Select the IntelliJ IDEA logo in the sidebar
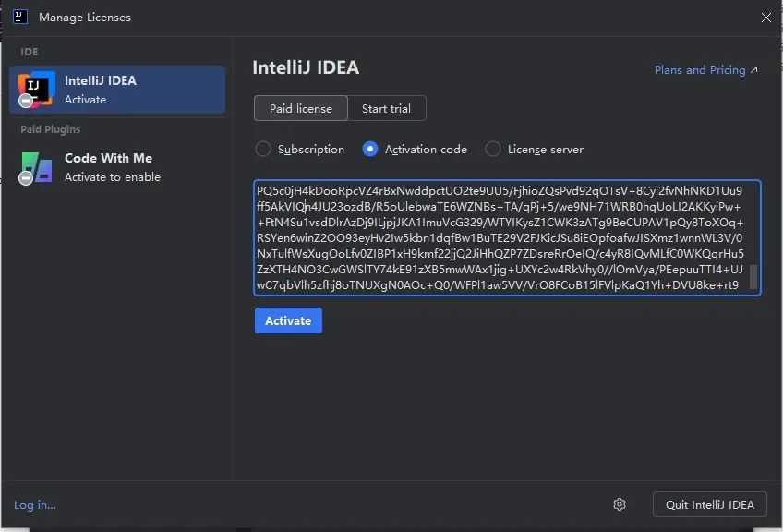The image size is (783, 532). (x=37, y=89)
